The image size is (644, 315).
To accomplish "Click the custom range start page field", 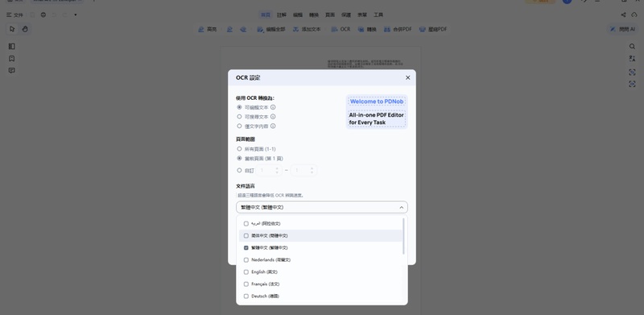I will (x=269, y=170).
